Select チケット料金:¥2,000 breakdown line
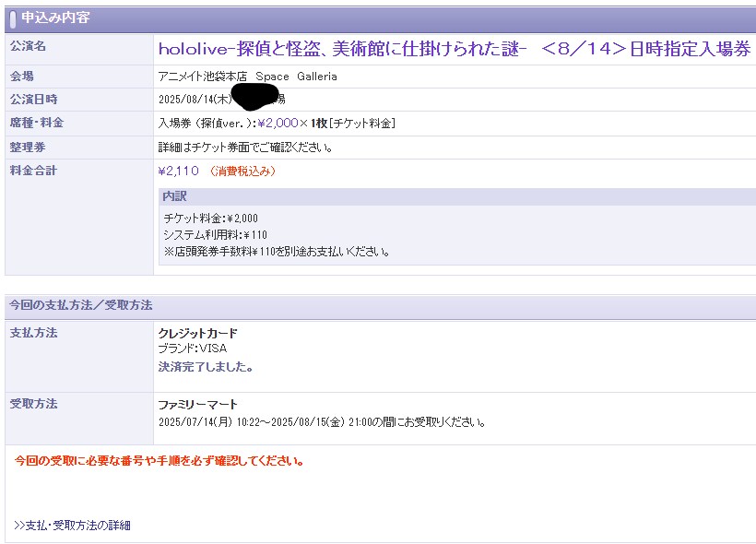This screenshot has height=544, width=756. (211, 219)
